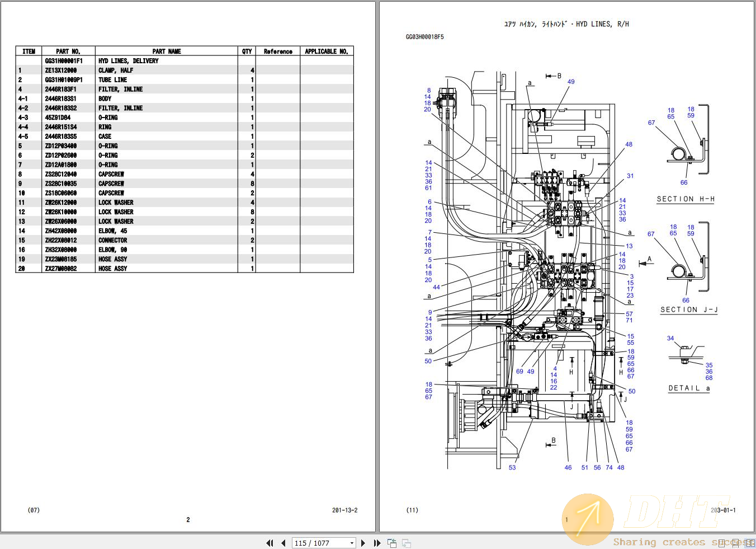Select part number ZD12A01800
756x549 pixels.
61,165
